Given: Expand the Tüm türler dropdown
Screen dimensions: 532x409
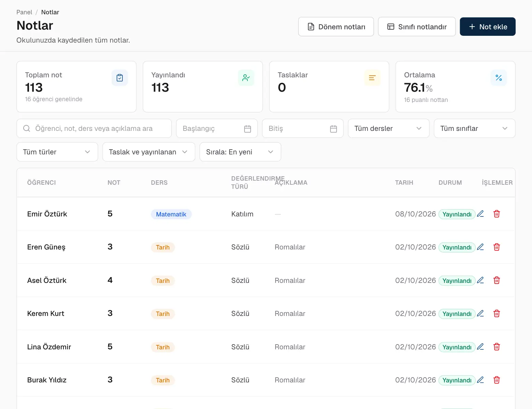Looking at the screenshot, I should 57,152.
